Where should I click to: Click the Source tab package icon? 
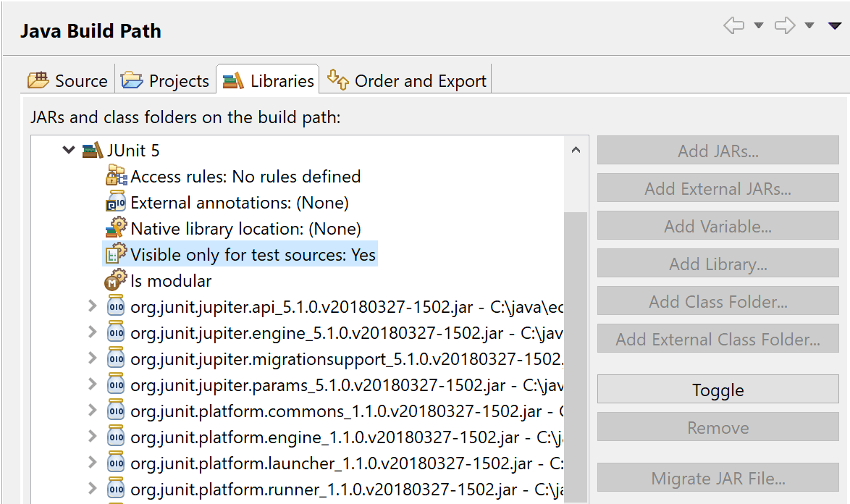[x=38, y=80]
